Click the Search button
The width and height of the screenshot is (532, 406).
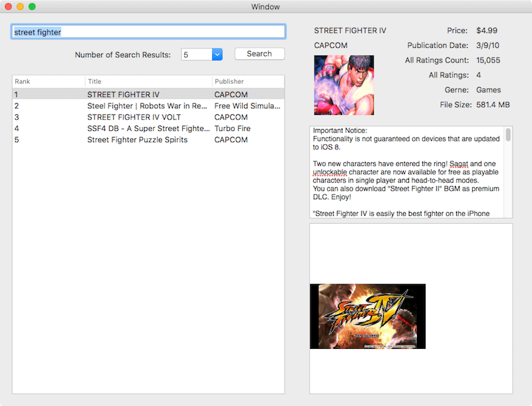click(259, 54)
